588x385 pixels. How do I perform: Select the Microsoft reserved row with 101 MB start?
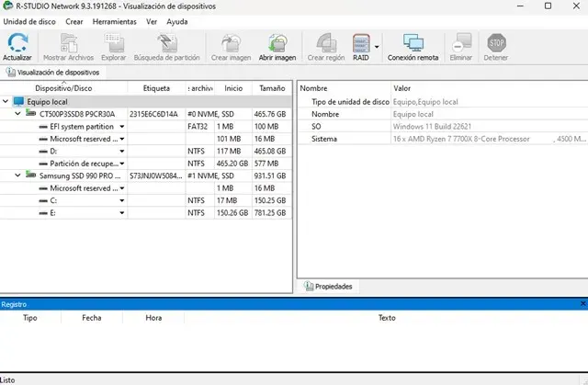[x=145, y=139]
